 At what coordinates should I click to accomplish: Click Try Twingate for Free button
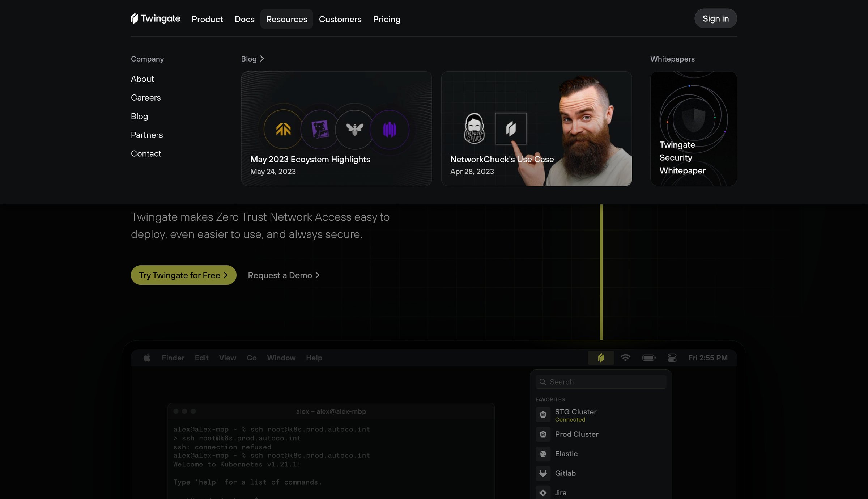[183, 275]
